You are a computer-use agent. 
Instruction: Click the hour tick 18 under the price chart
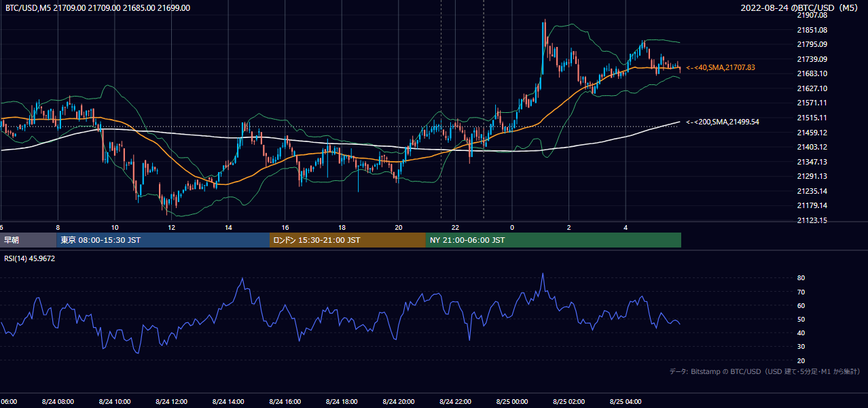click(x=342, y=227)
